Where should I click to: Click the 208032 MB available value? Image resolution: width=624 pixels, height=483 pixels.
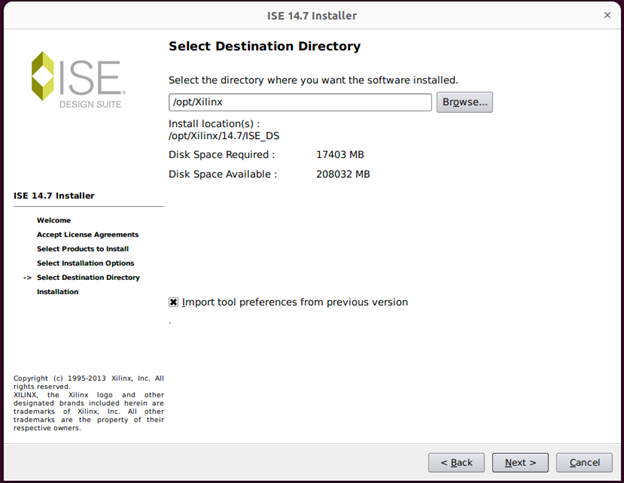click(x=343, y=174)
